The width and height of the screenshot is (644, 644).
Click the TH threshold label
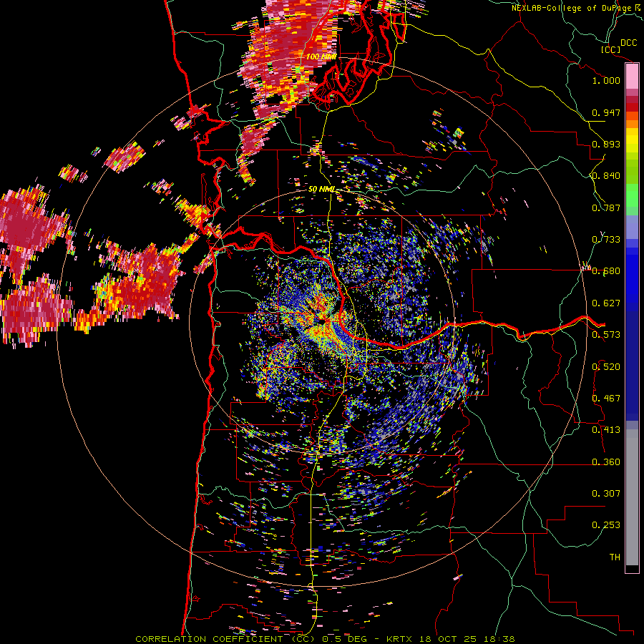point(615,557)
